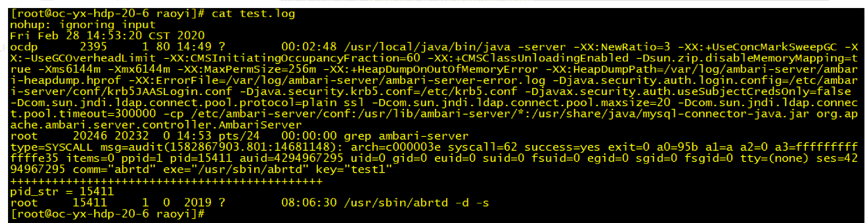Click the date line 'Fri Feb 28 14:53:20'

pyautogui.click(x=76, y=36)
